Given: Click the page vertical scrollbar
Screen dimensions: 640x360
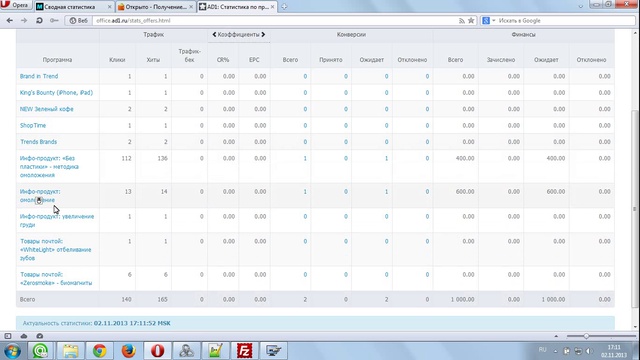Looking at the screenshot, I should point(634,209).
